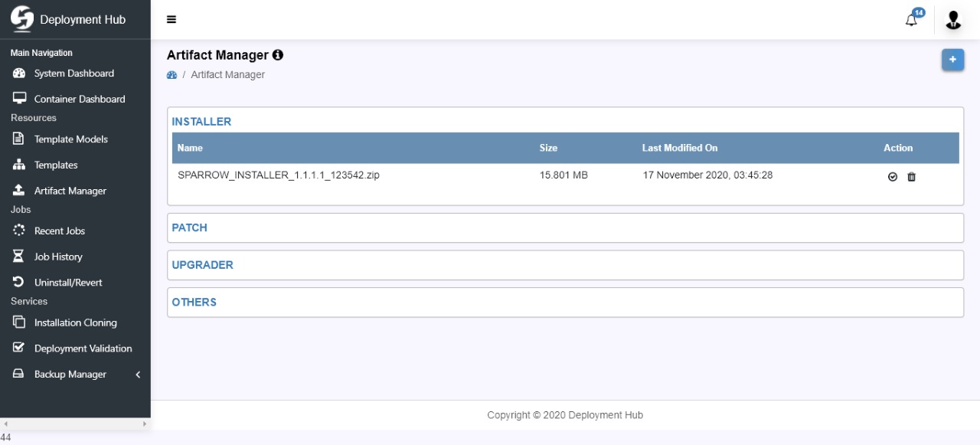
Task: Click the check-circle action icon for installer
Action: (x=893, y=177)
